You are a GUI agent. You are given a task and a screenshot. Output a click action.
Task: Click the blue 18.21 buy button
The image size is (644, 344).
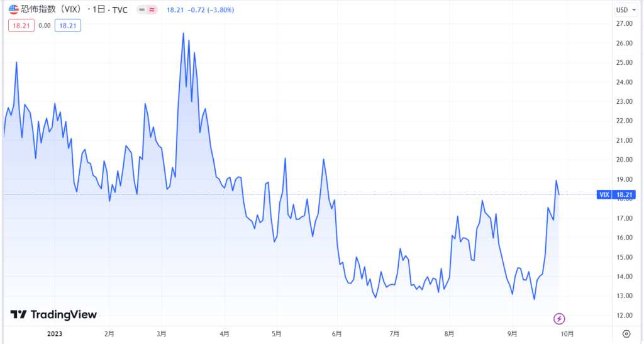(x=68, y=25)
